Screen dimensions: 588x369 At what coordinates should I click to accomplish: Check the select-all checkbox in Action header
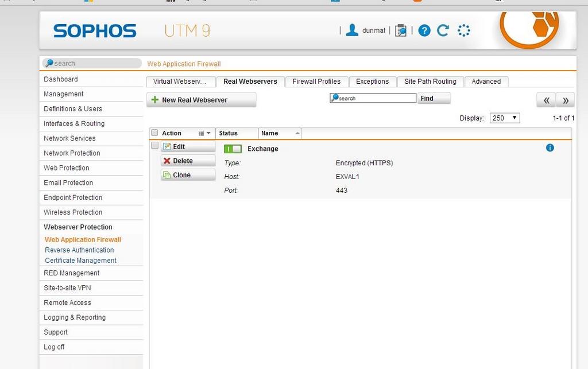[154, 133]
